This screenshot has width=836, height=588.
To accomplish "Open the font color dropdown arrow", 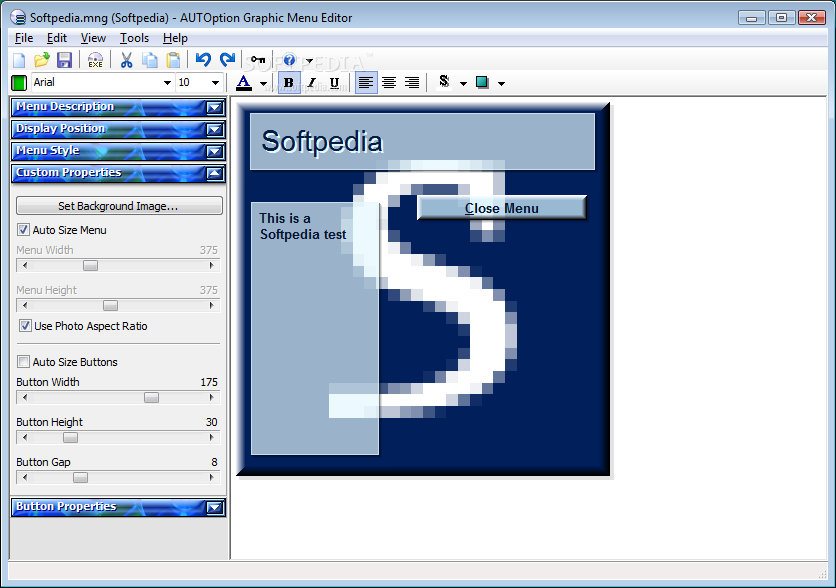I will click(263, 84).
